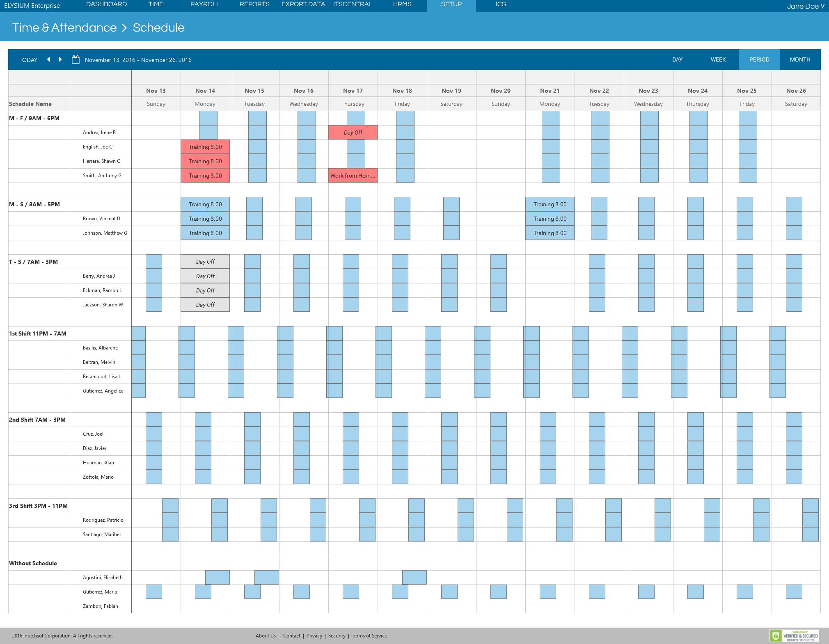
Task: Click the TODAY button
Action: point(28,60)
